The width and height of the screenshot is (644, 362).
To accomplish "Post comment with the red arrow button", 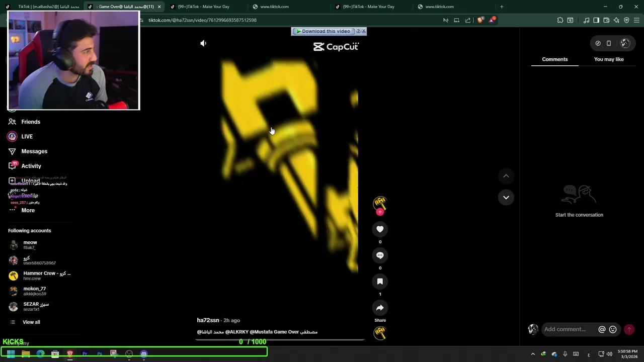I will tap(629, 329).
